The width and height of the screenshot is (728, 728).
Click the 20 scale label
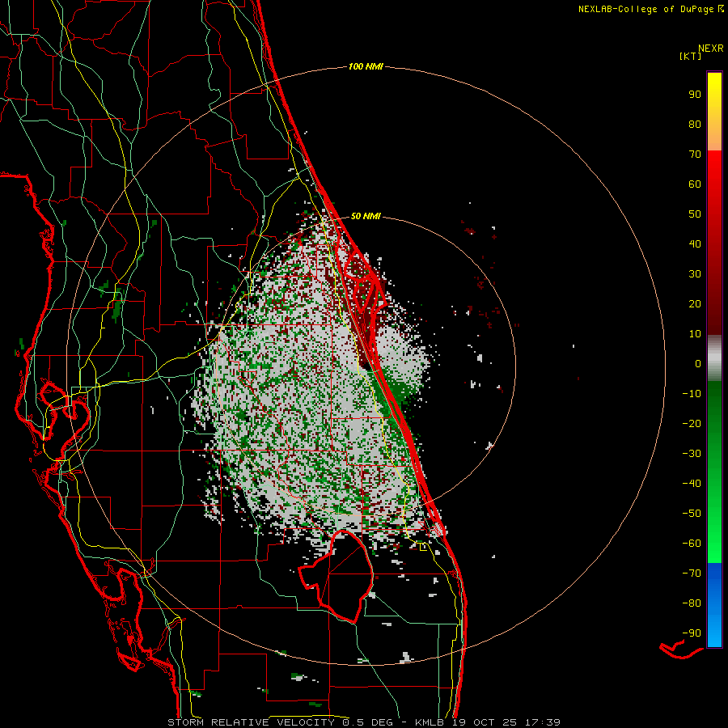point(695,303)
